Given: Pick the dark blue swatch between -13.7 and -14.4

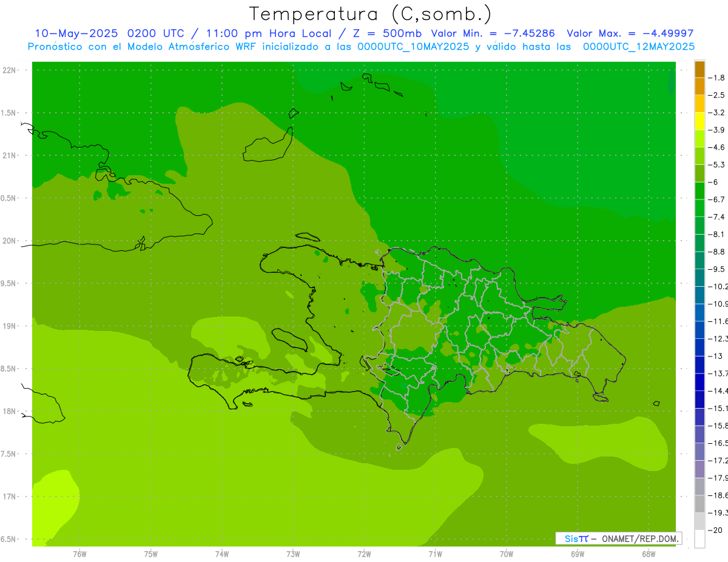Looking at the screenshot, I should point(699,382).
